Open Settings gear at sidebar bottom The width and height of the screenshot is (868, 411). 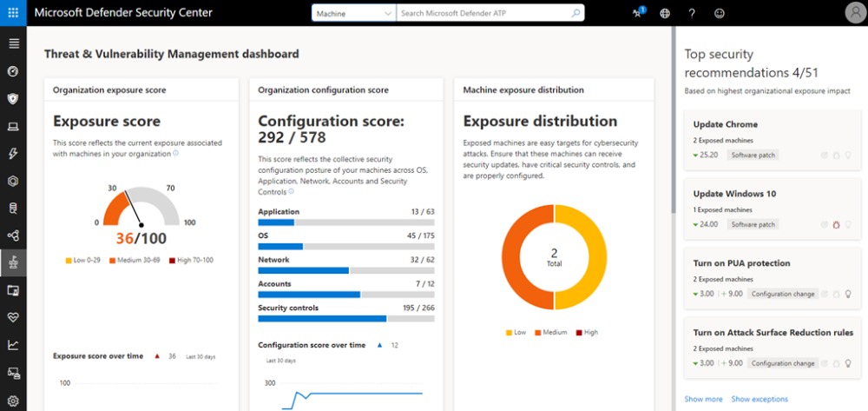click(13, 400)
